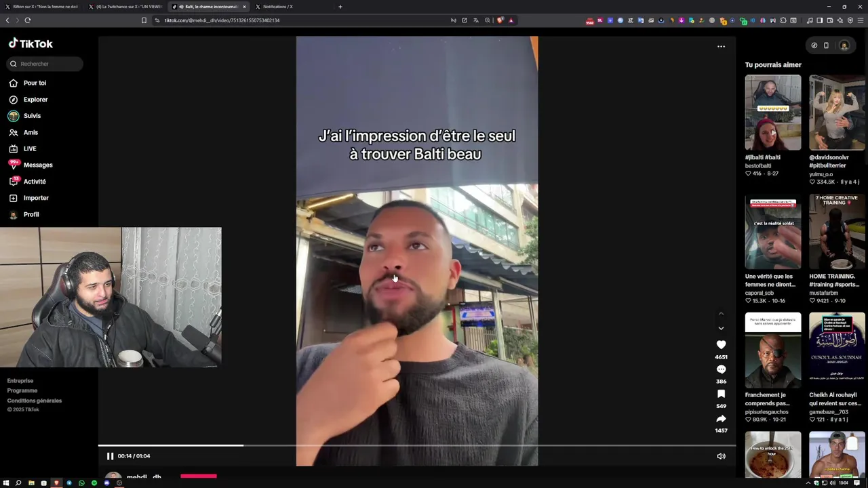868x488 pixels.
Task: Visit gamebaze_703 creator profile
Action: pos(828,412)
